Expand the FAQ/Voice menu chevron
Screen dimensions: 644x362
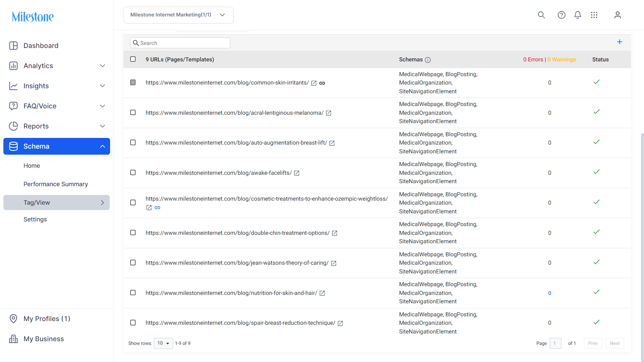[103, 106]
